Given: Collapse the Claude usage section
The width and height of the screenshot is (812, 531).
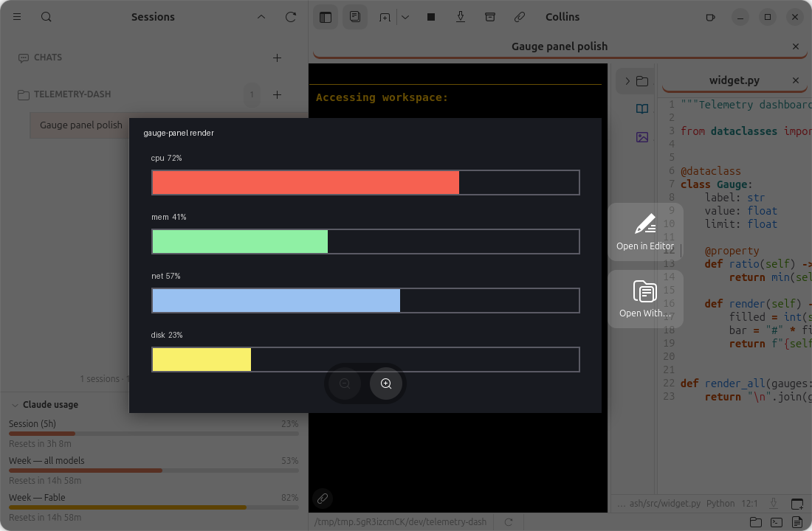Looking at the screenshot, I should (x=15, y=405).
